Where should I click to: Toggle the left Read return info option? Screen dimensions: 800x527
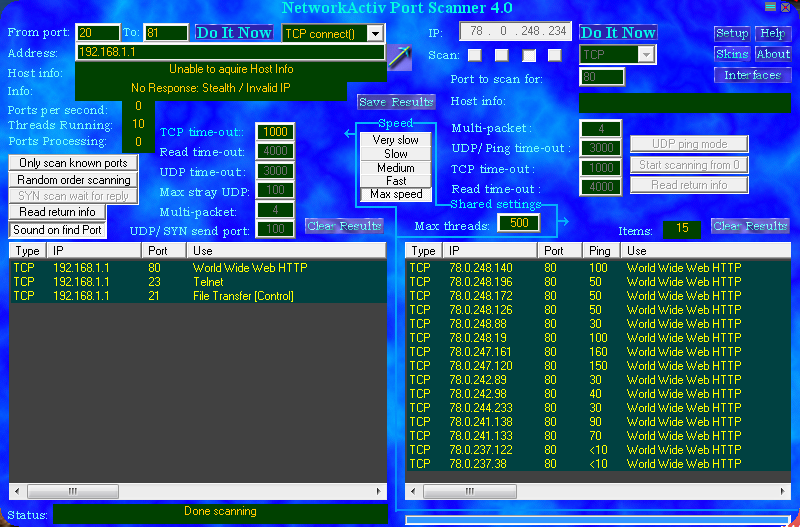tap(57, 212)
